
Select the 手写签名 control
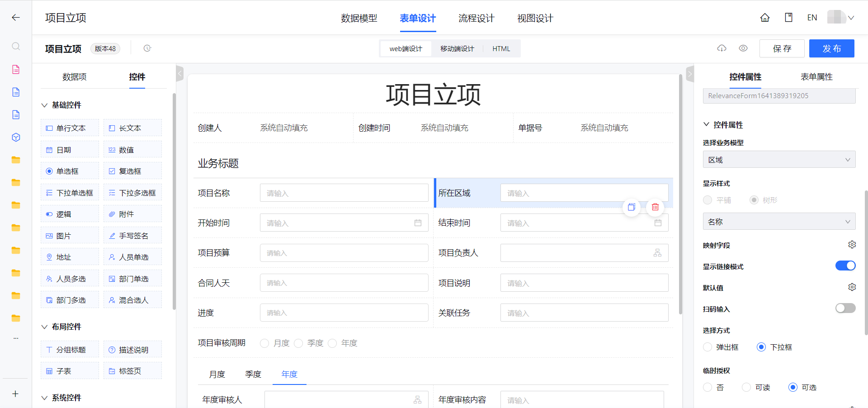(x=132, y=236)
